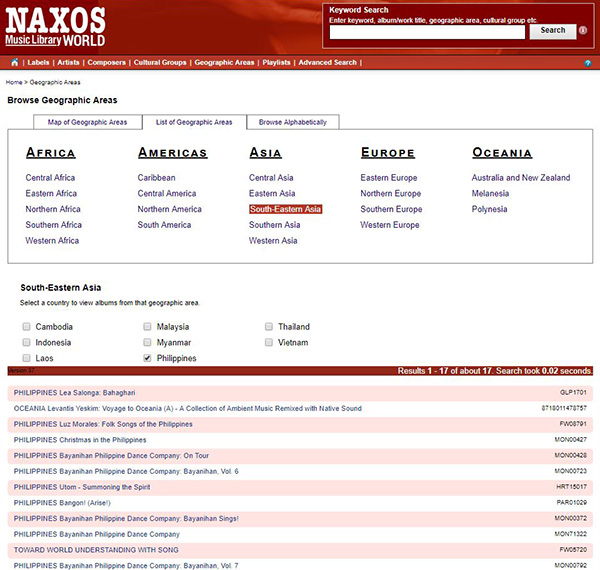Open the Composers menu item

pyautogui.click(x=107, y=63)
